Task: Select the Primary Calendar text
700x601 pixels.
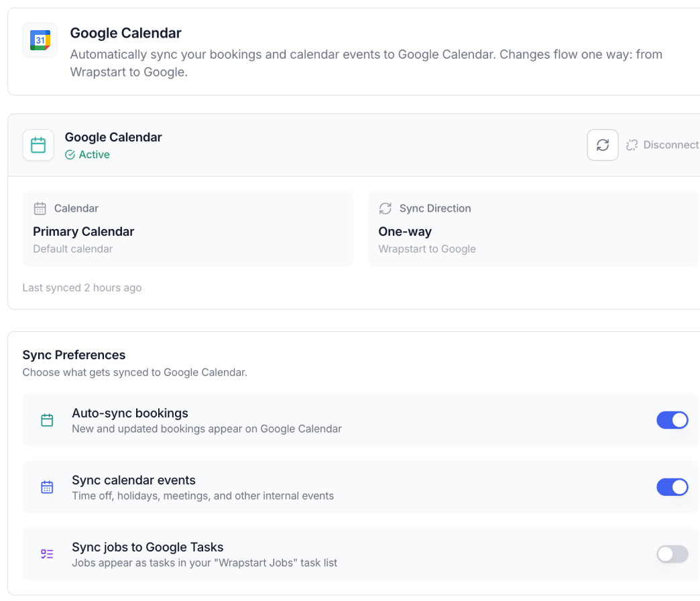Action: (84, 232)
